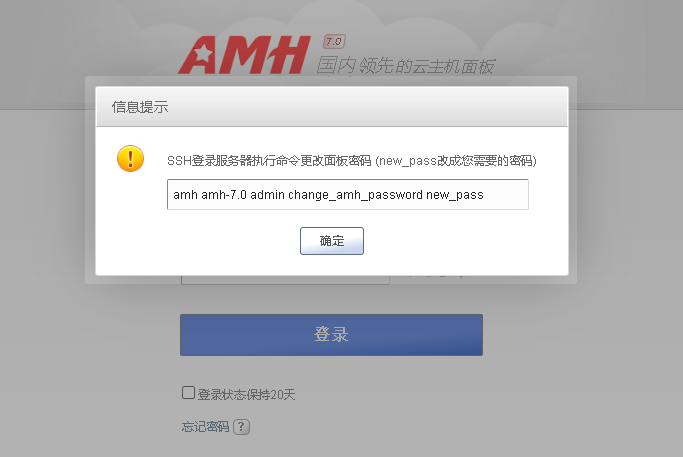The image size is (683, 457).
Task: Click the SSH登录服务器 instruction message text
Action: [269, 161]
